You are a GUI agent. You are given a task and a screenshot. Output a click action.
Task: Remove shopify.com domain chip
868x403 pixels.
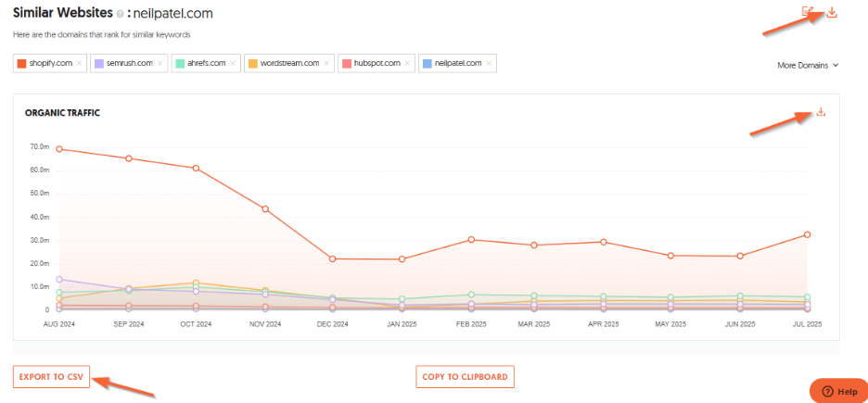[x=79, y=64]
